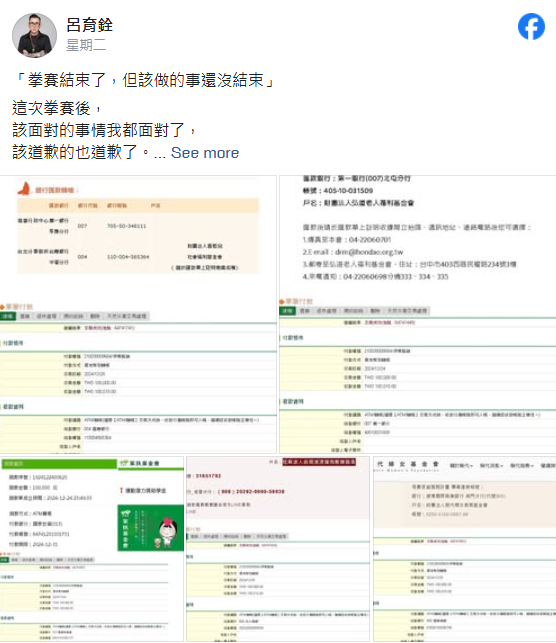Open the post's 星期二 timestamp
This screenshot has height=643, width=556.
pyautogui.click(x=86, y=45)
